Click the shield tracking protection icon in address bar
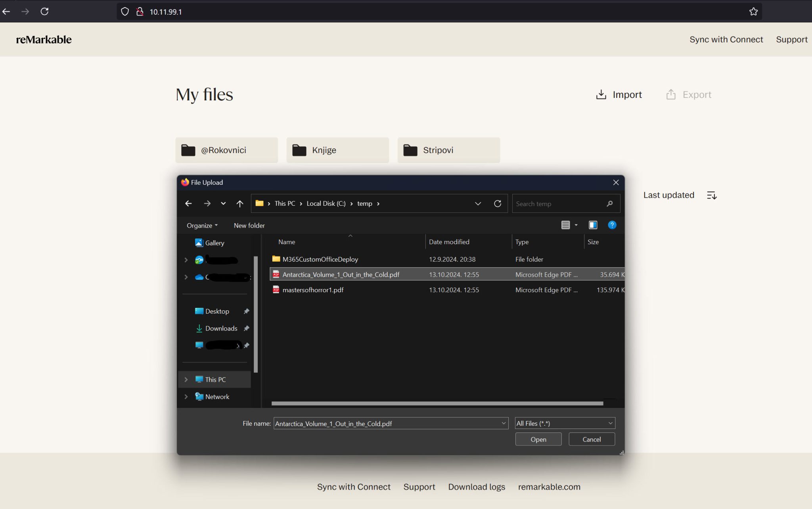The width and height of the screenshot is (812, 509). click(125, 11)
